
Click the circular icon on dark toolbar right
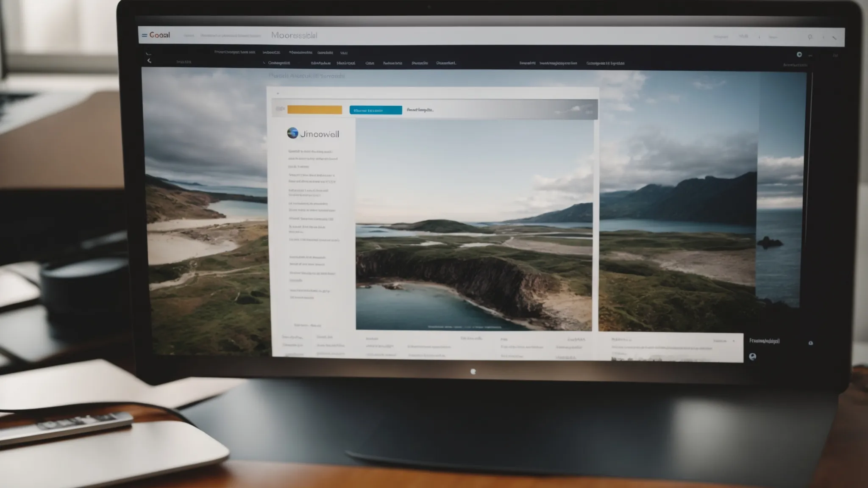coord(799,55)
